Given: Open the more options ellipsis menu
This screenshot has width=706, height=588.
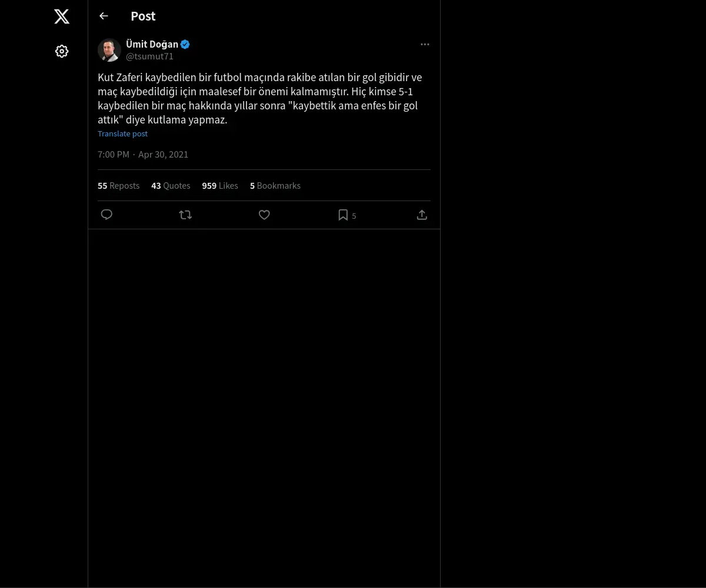Looking at the screenshot, I should (x=425, y=44).
